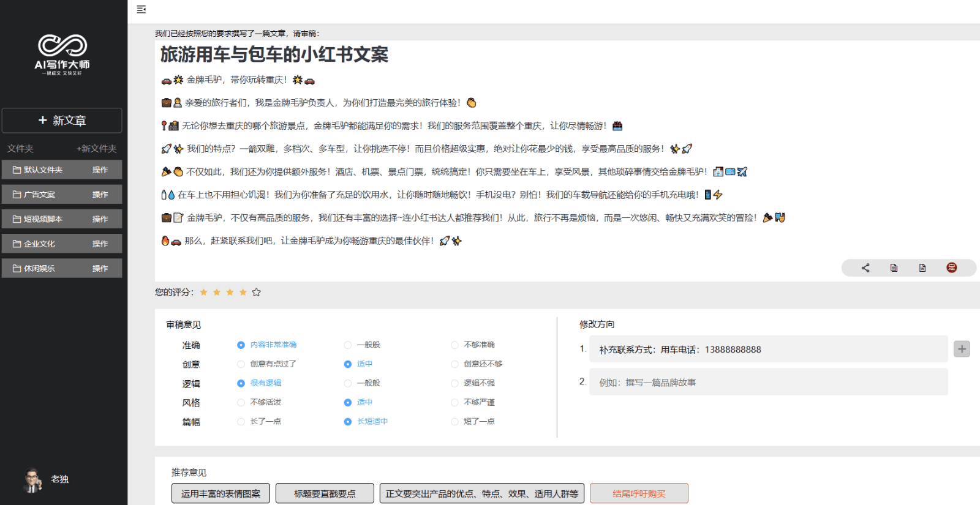
Task: Toggle the sidebar collapse menu icon
Action: coord(141,9)
